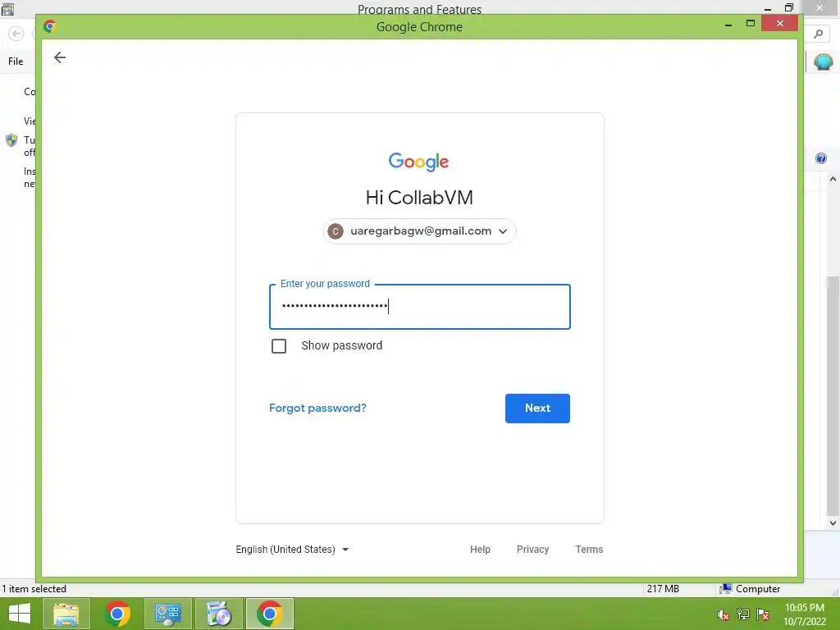Open the English (United States) language dropdown

[292, 549]
